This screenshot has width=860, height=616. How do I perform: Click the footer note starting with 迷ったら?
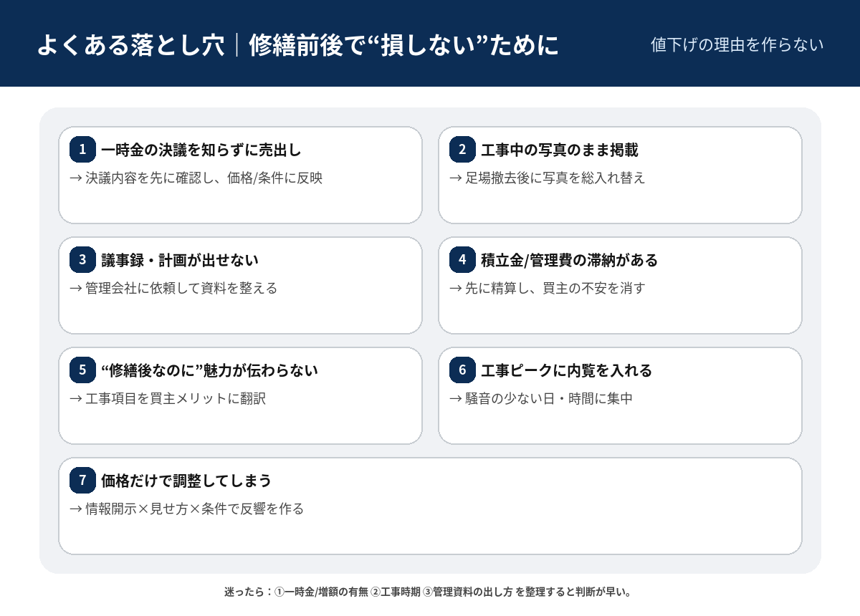427,592
